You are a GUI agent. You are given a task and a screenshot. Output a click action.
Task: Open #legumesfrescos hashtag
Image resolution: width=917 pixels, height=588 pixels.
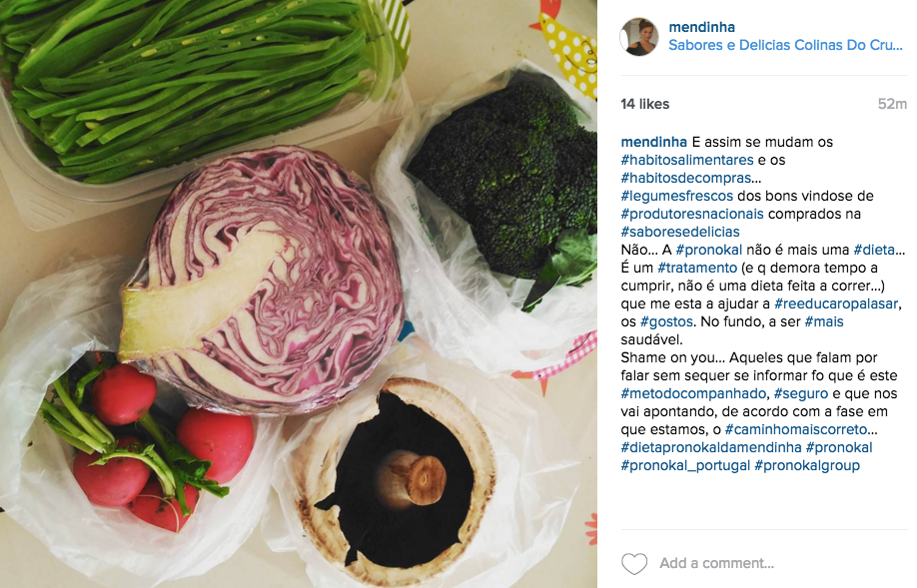click(676, 196)
